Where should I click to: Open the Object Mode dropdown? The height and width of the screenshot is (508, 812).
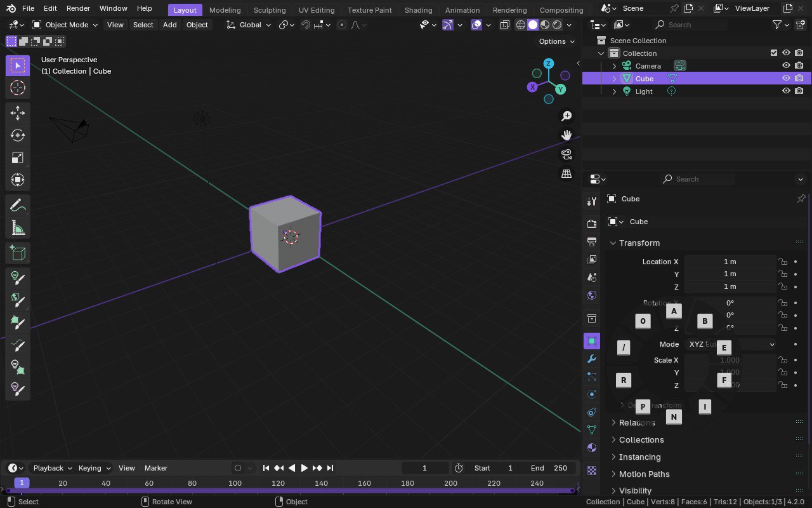point(65,25)
